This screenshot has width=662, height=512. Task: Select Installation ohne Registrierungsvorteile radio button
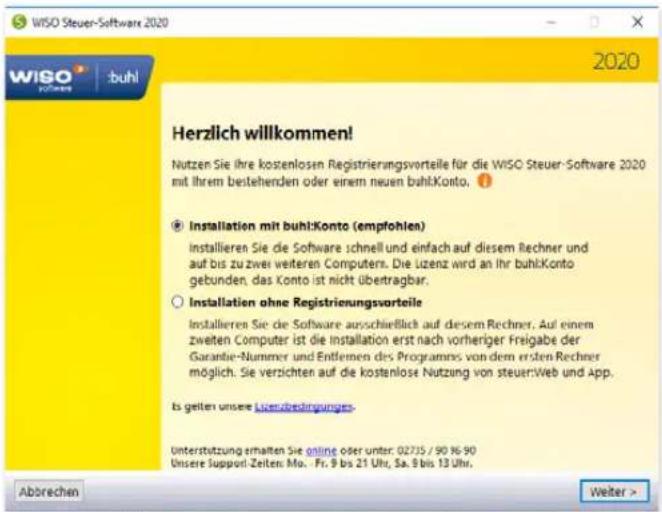click(x=178, y=302)
